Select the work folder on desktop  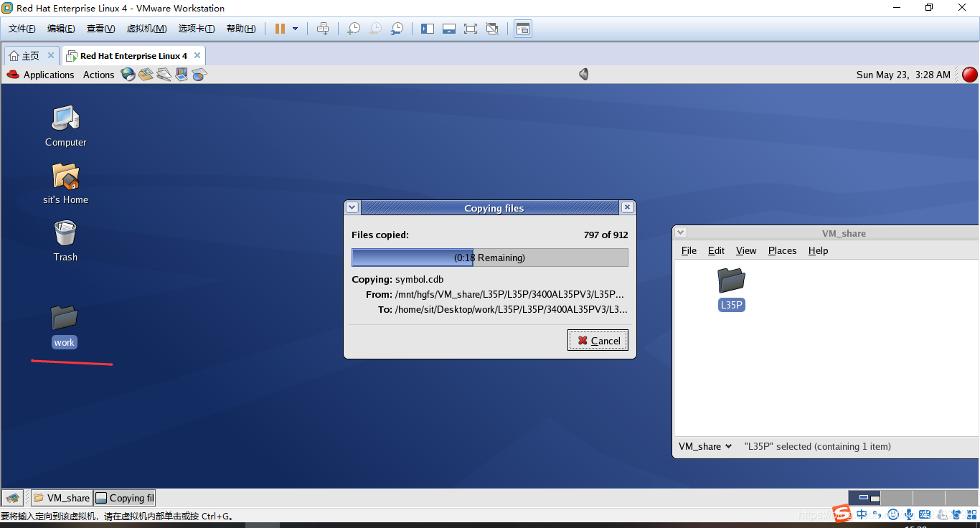pos(64,326)
